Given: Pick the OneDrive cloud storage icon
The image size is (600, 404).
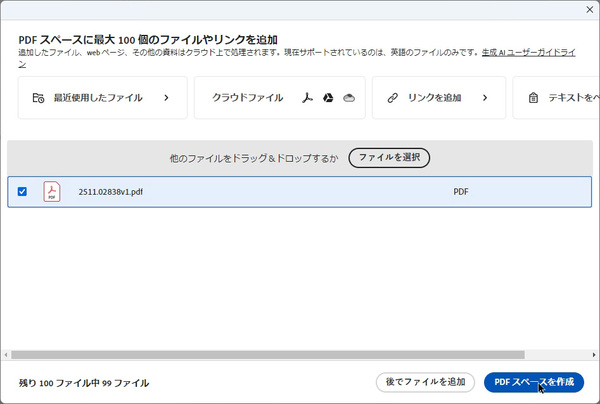Looking at the screenshot, I should pos(349,98).
